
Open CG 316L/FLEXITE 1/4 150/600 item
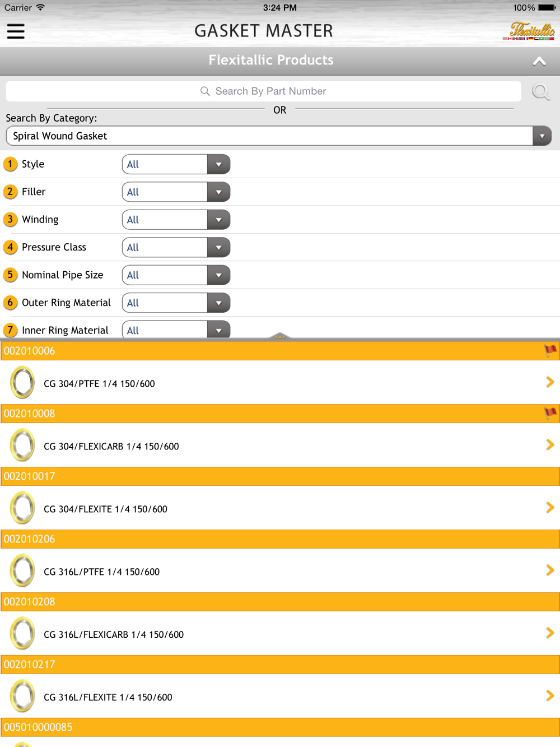tap(280, 697)
